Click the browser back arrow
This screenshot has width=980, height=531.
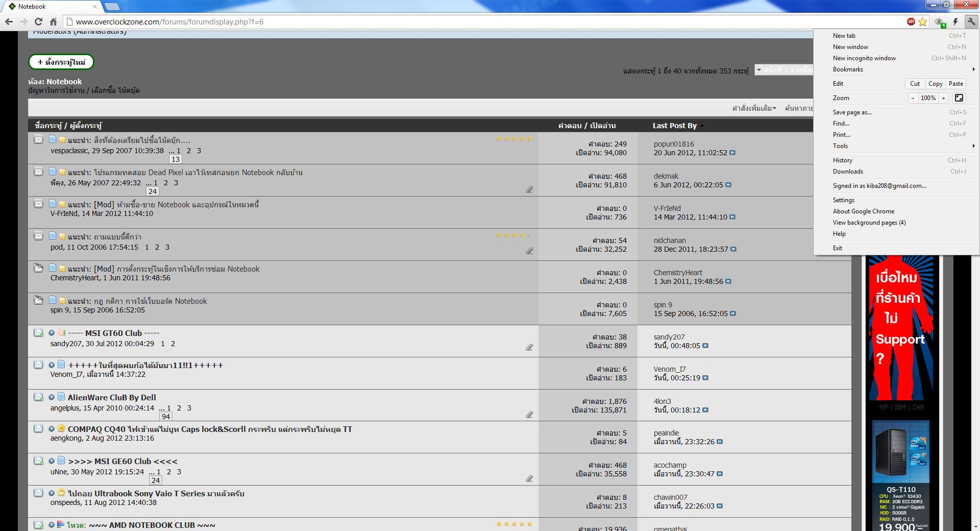9,21
